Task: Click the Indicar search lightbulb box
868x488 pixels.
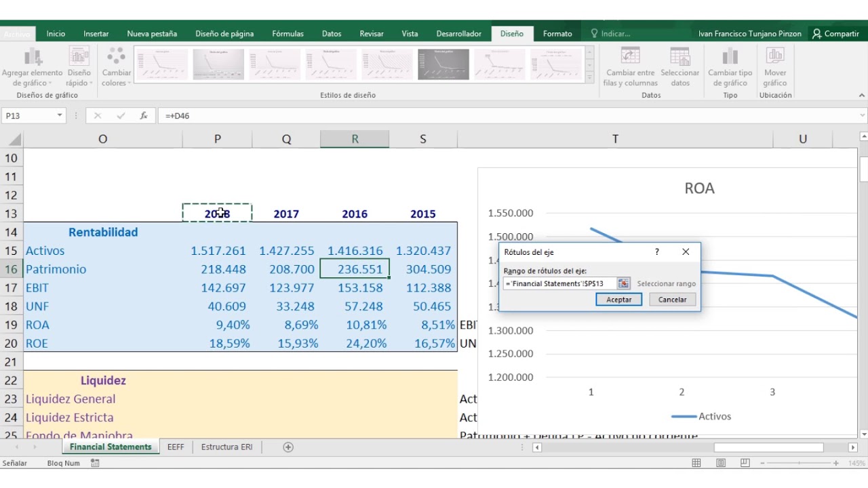Action: [x=610, y=33]
